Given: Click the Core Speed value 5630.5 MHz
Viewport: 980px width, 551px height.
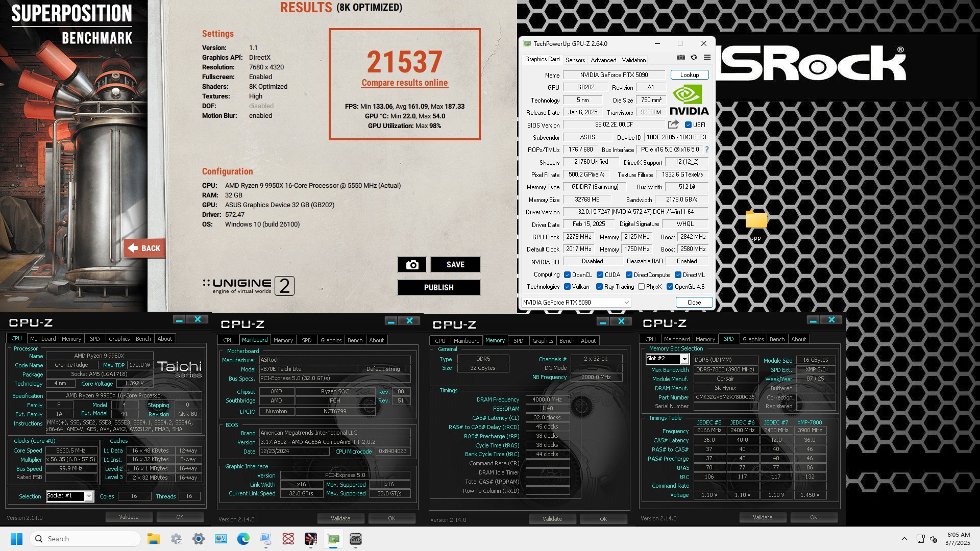Looking at the screenshot, I should [x=71, y=450].
